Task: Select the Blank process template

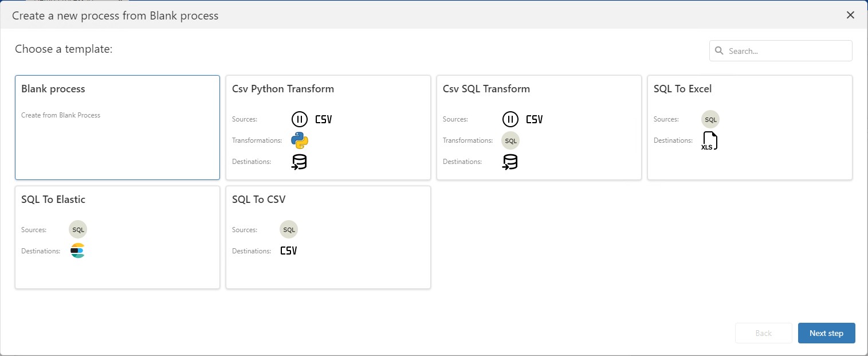Action: tap(117, 127)
